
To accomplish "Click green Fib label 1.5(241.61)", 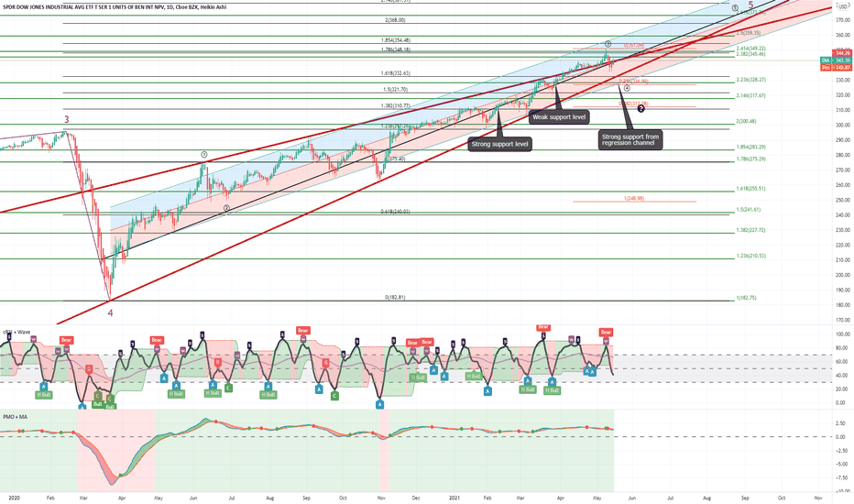I will click(749, 209).
